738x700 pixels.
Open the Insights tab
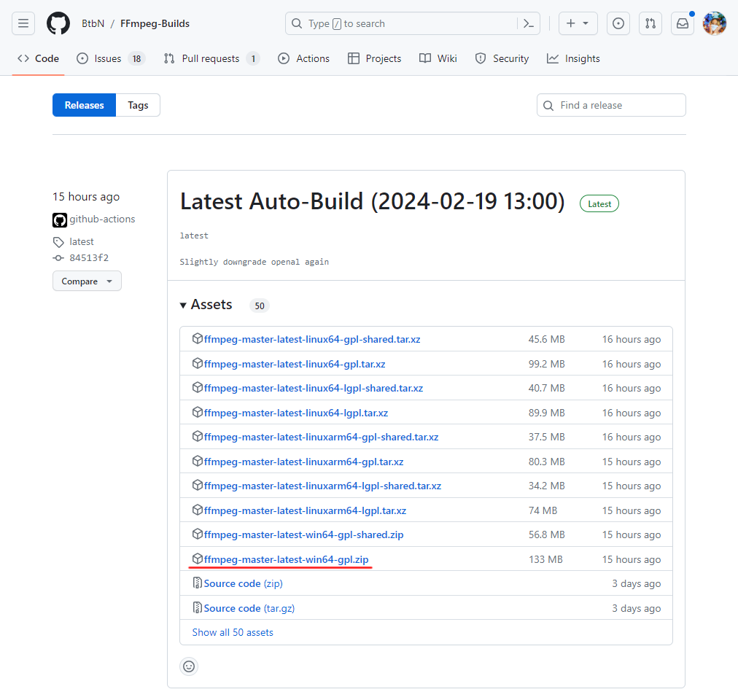point(573,58)
